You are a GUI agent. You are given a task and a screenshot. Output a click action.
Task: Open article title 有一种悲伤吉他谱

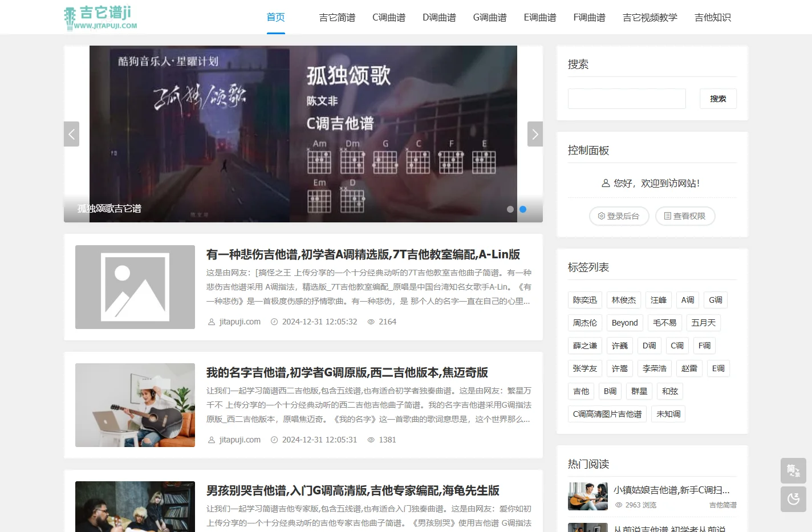point(363,254)
